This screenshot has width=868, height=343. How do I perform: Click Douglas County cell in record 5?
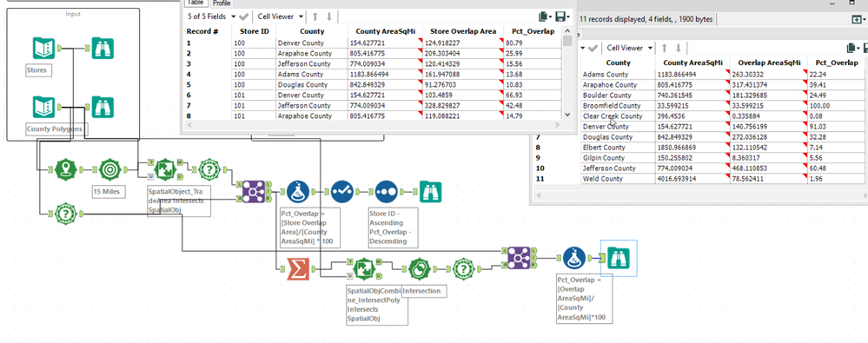click(312, 84)
